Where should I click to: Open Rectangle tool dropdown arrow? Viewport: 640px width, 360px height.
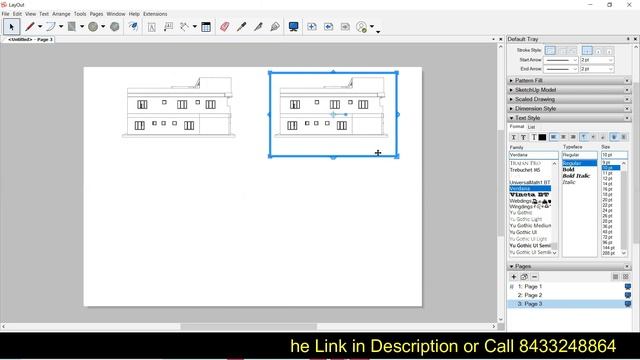(x=82, y=27)
